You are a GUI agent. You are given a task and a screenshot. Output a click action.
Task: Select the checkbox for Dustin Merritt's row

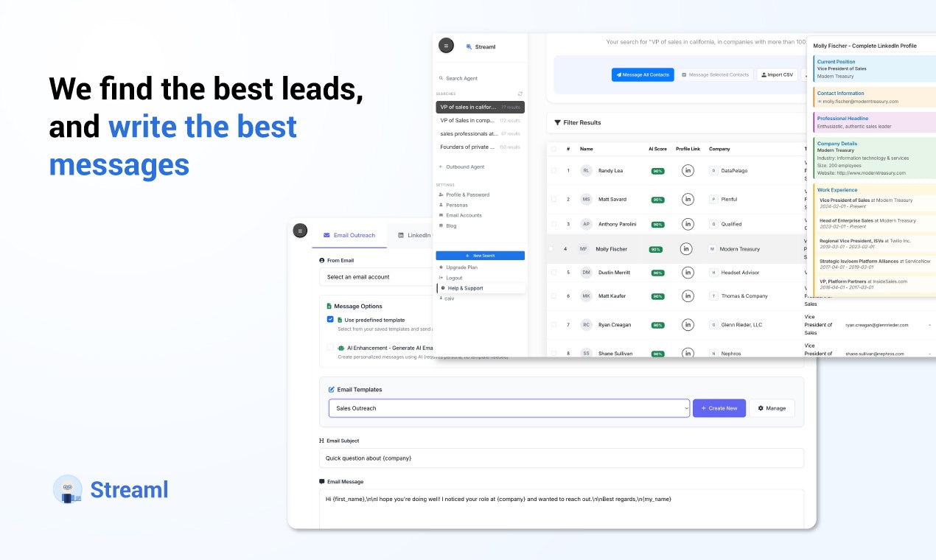(x=553, y=273)
